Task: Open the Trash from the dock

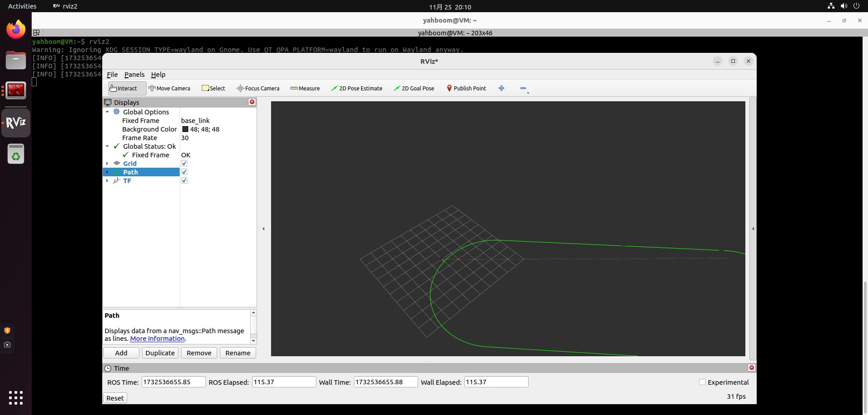Action: click(16, 154)
